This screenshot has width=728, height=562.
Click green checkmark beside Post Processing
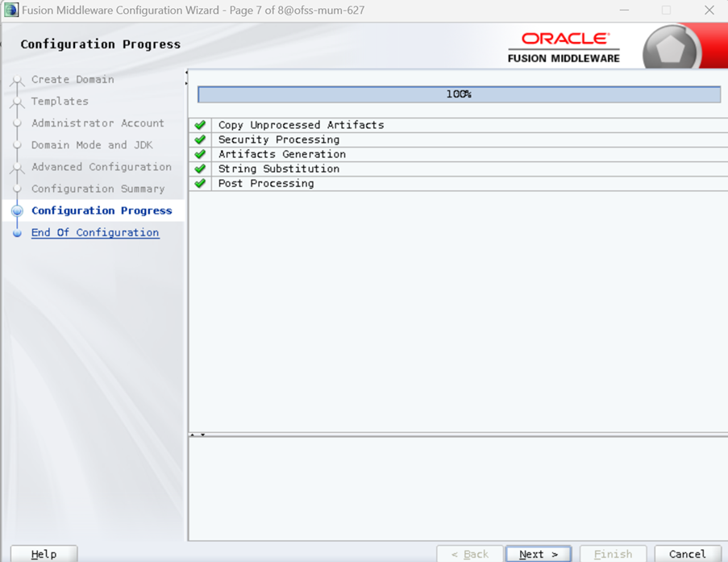tap(200, 183)
